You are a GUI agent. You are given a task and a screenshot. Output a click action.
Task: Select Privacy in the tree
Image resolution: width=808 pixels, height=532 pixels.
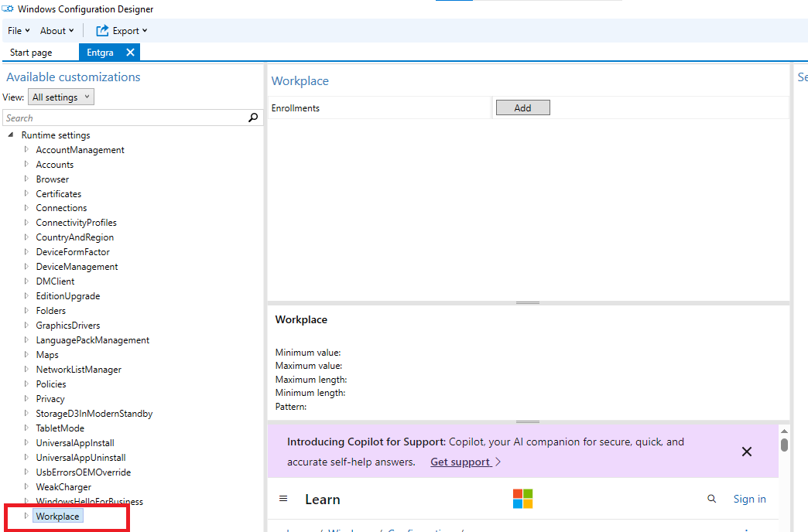[x=50, y=399]
